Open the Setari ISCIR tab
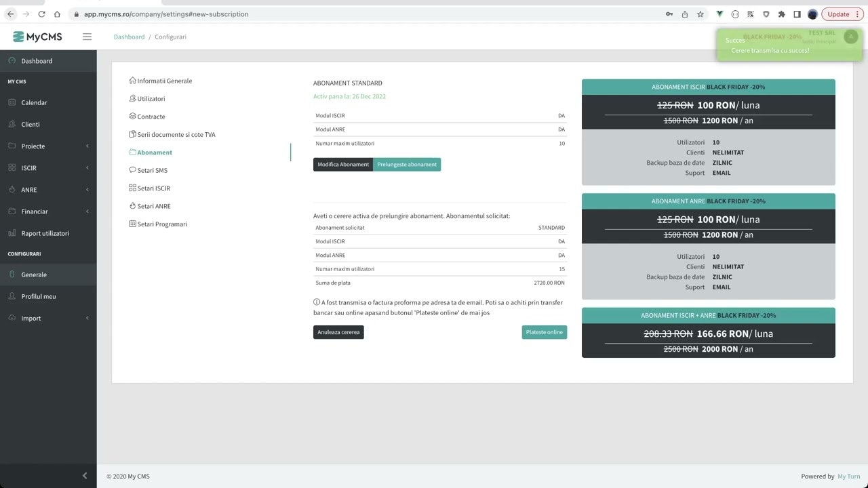Screen dimensions: 868x488 150,188
